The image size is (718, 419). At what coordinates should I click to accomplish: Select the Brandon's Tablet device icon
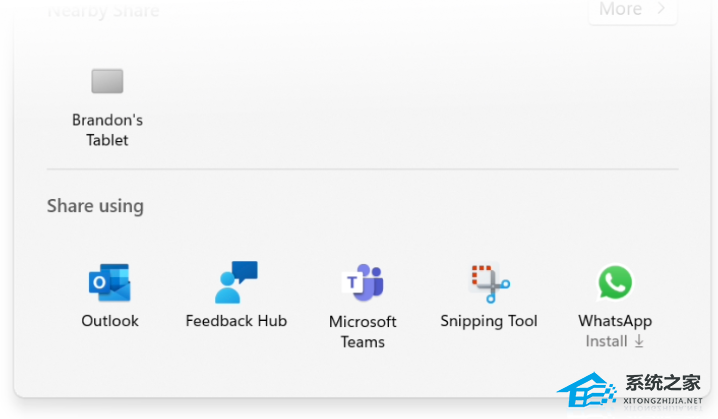tap(107, 81)
